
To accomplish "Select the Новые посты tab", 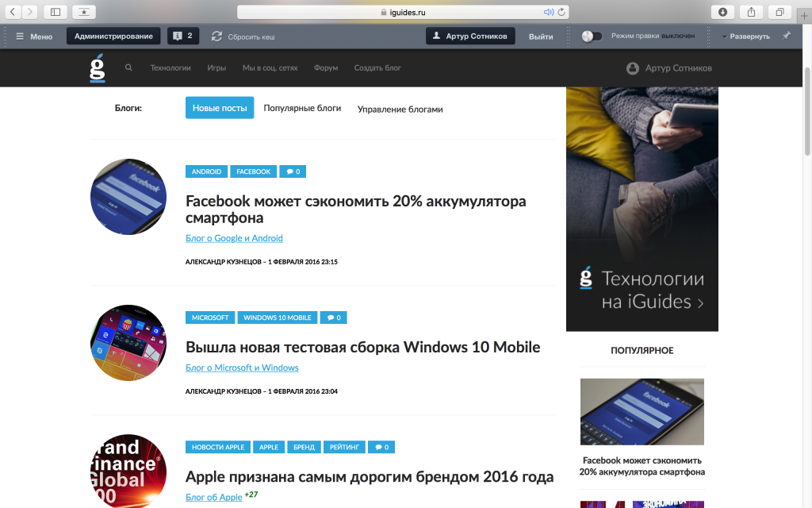I will 220,108.
